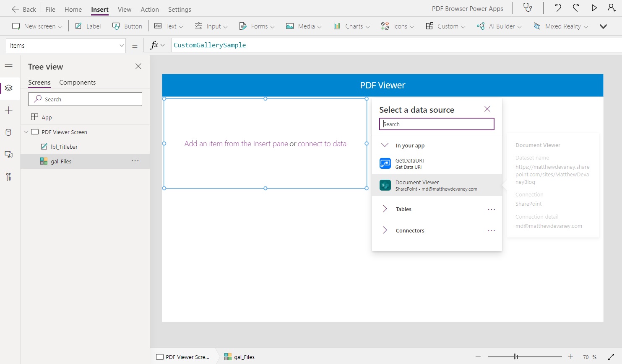Open the Items property dropdown
The image size is (622, 364).
(66, 46)
